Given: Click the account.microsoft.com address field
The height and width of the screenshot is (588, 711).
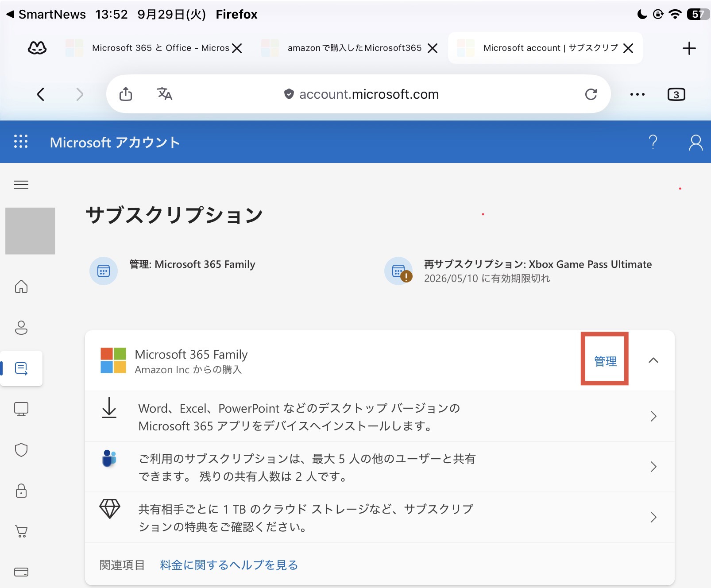Looking at the screenshot, I should (360, 94).
